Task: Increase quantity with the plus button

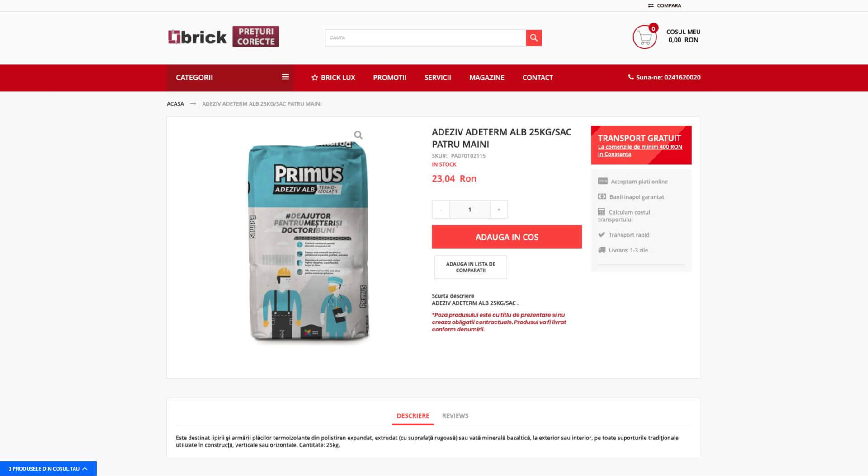Action: pos(499,210)
